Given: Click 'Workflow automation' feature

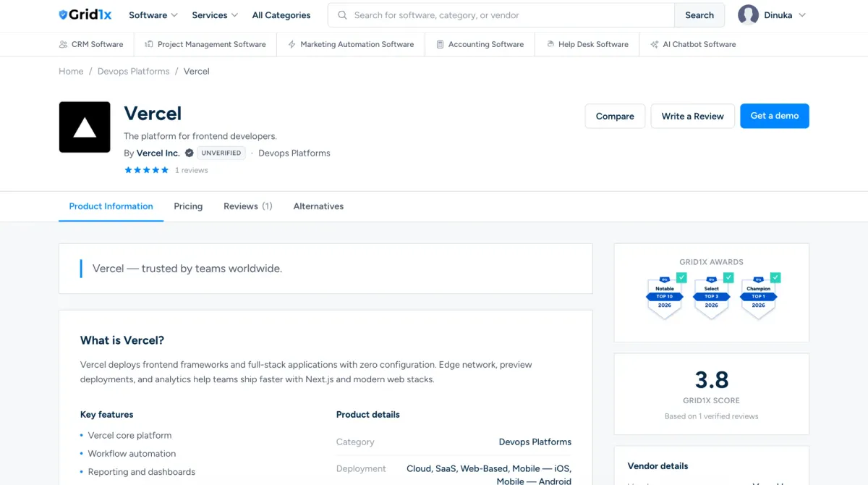Looking at the screenshot, I should point(132,454).
